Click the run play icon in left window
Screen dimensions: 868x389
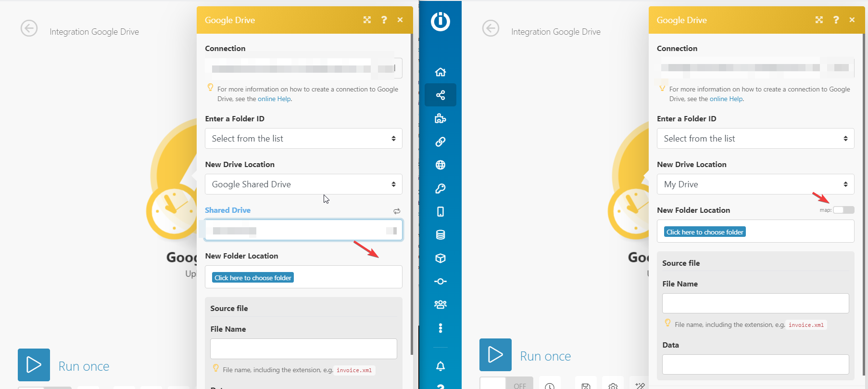click(x=34, y=365)
